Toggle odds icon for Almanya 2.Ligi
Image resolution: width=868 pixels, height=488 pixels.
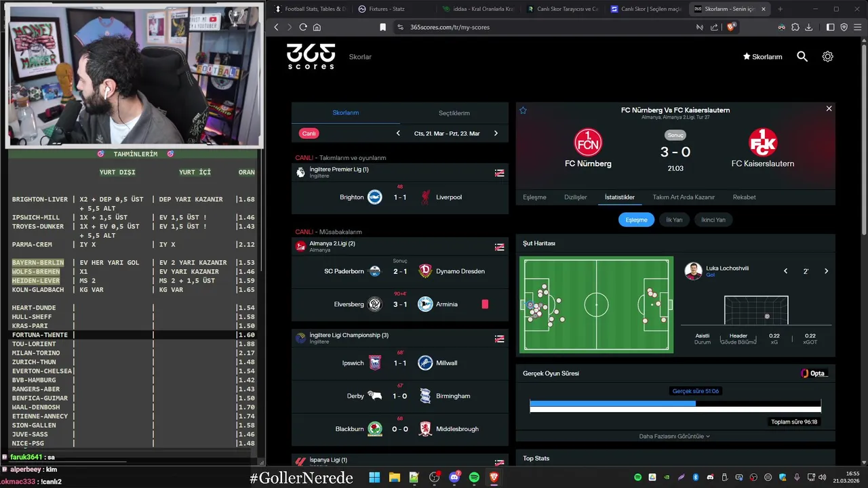point(499,247)
